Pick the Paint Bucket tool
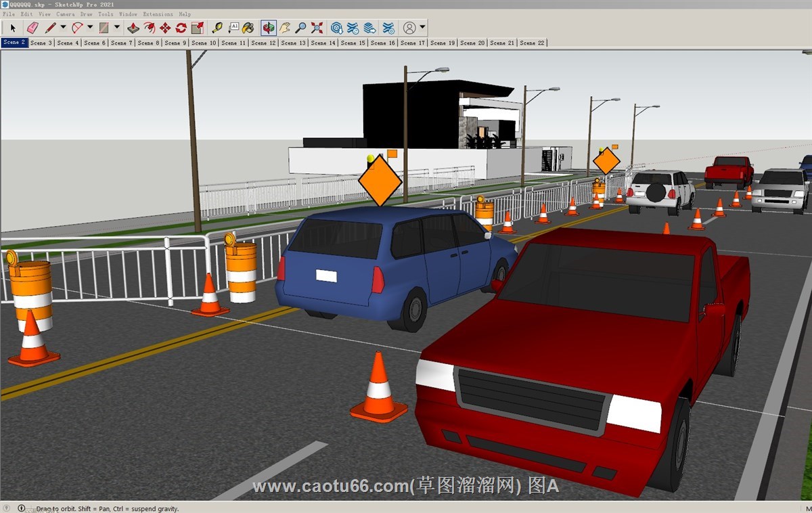The image size is (812, 513). [x=248, y=28]
